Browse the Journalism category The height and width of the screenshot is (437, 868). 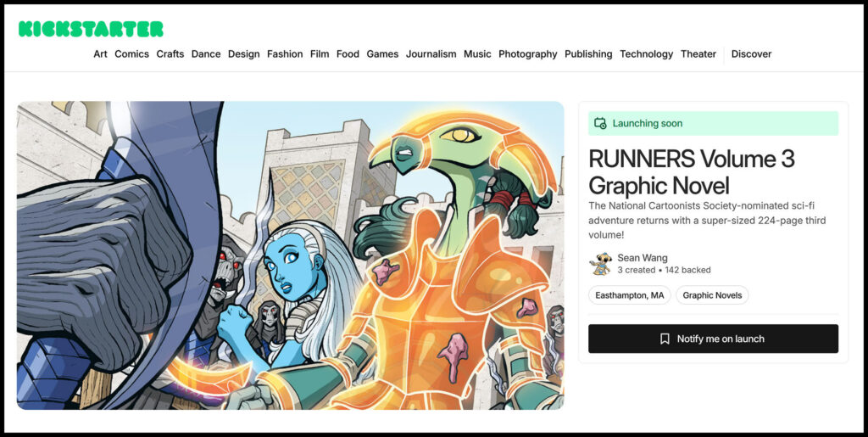coord(431,53)
